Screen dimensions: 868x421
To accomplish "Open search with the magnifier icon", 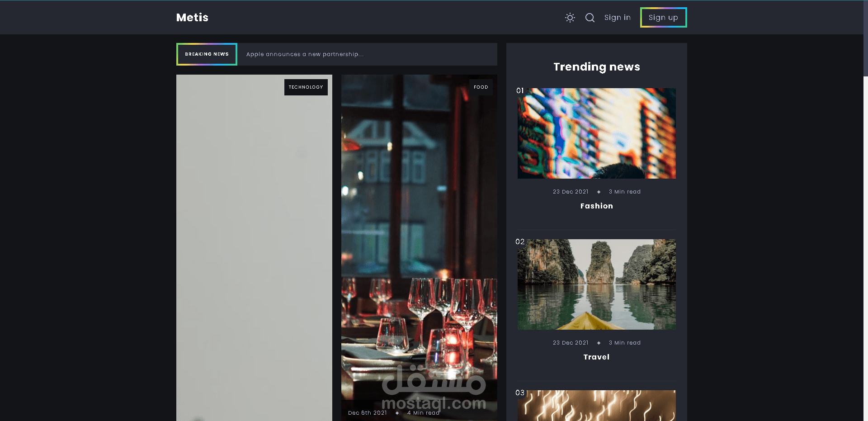I will 590,18.
